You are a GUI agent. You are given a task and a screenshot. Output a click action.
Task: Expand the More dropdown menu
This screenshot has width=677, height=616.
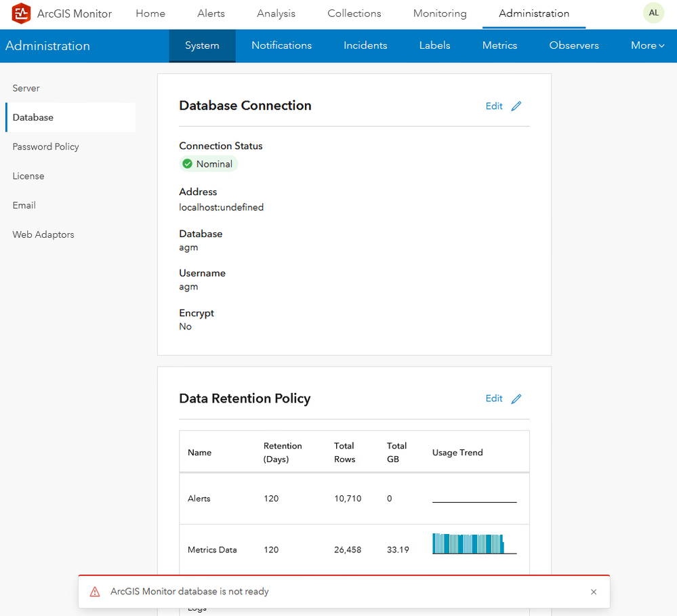pyautogui.click(x=647, y=45)
